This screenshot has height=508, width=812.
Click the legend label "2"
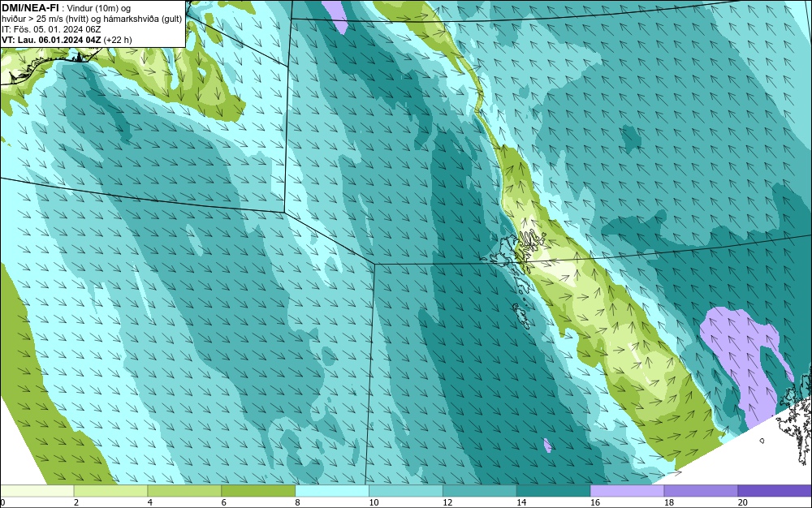point(76,502)
